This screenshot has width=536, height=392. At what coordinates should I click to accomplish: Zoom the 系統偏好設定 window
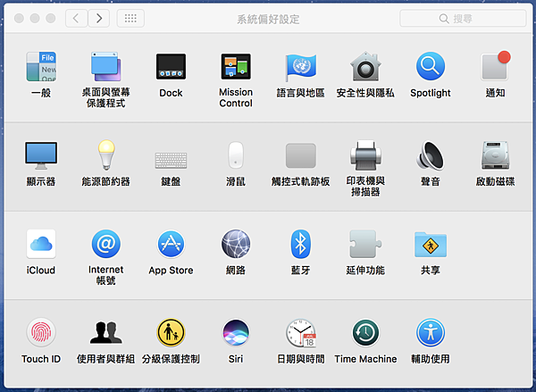(x=51, y=18)
